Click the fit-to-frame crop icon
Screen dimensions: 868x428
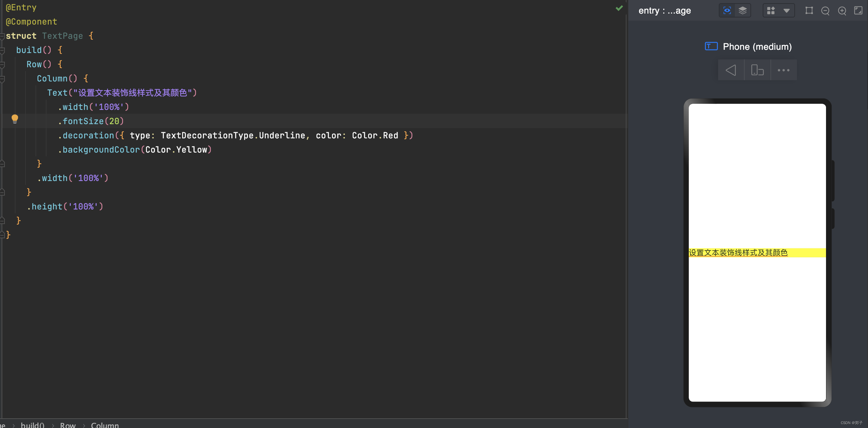coord(809,10)
